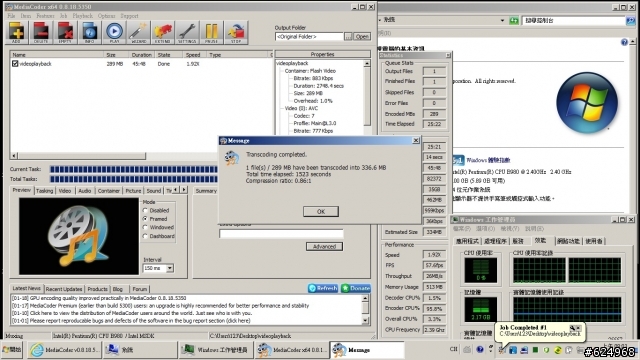Click the Properties panel scrollbar up arrow

click(x=367, y=64)
